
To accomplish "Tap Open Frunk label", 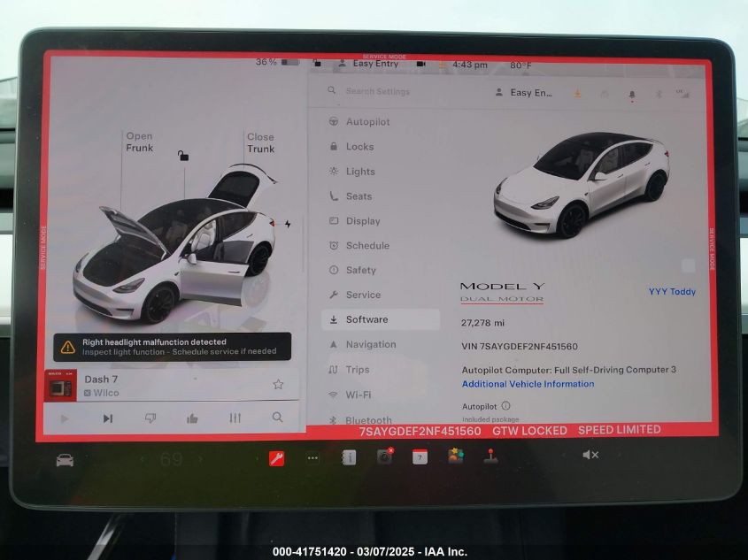I will pos(139,142).
